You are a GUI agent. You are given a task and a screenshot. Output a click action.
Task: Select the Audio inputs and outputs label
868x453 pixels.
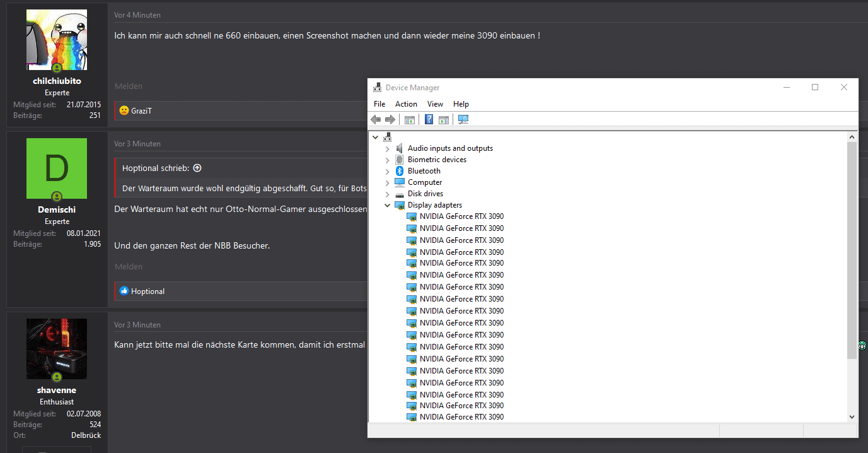[450, 148]
